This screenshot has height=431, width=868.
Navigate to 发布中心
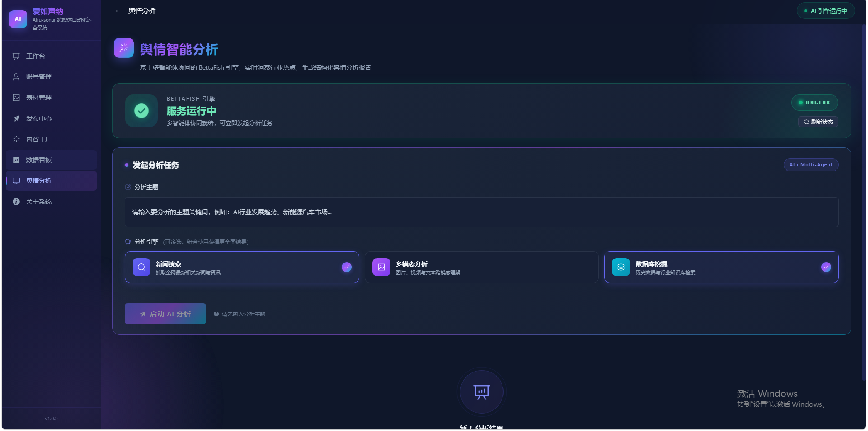(51, 118)
